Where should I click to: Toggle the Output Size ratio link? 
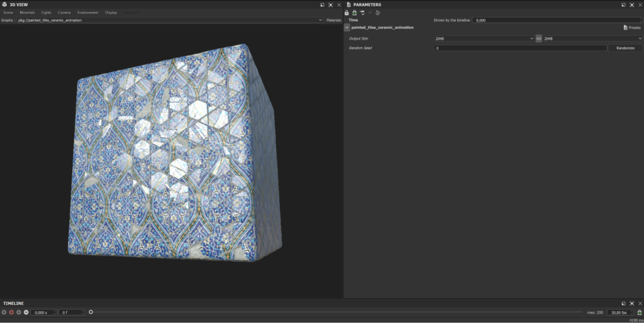538,38
